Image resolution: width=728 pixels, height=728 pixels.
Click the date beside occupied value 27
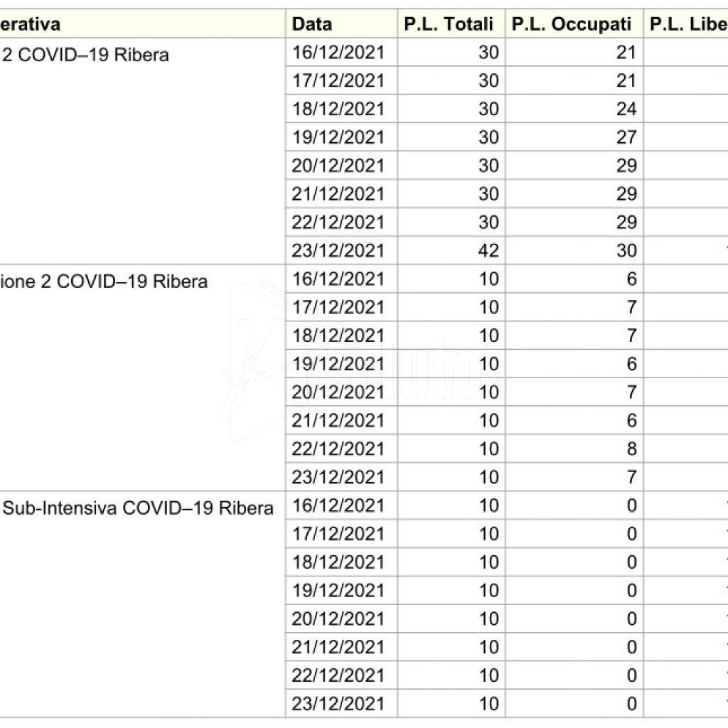(338, 137)
